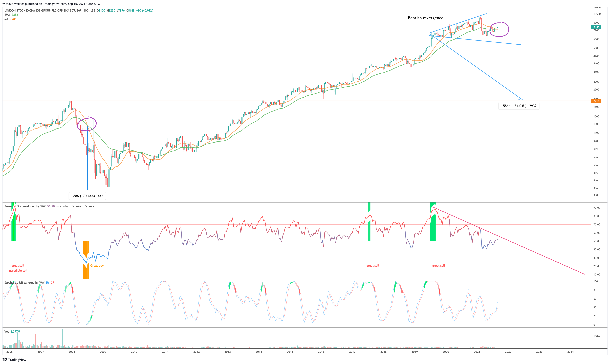The height and width of the screenshot is (364, 610).
Task: Click the 'Vol 3.377M' volume legend
Action: (12, 331)
